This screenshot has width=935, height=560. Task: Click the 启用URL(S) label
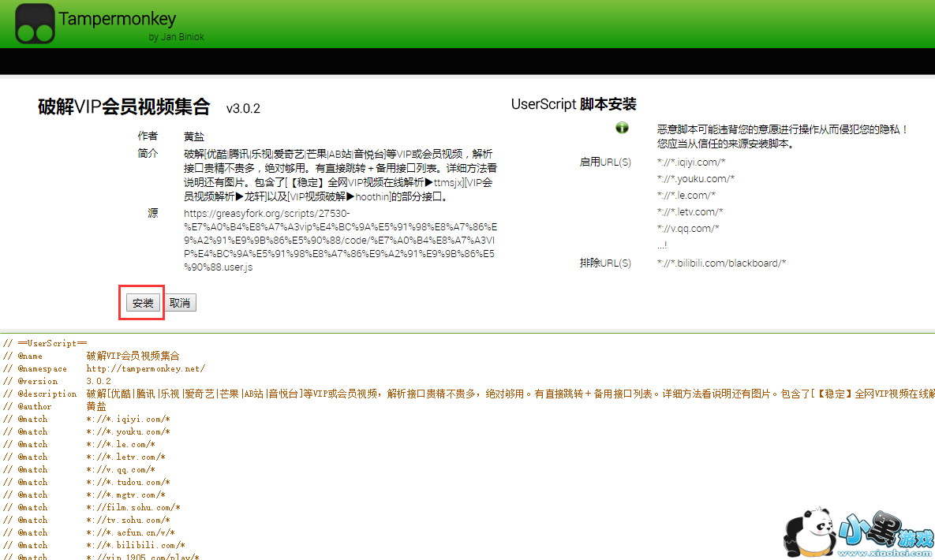605,162
